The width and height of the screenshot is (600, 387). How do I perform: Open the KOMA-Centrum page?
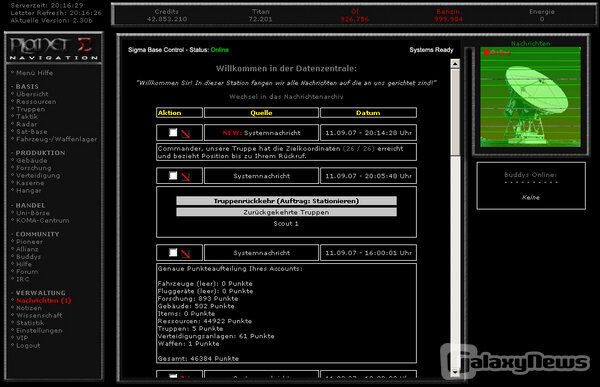[x=42, y=220]
